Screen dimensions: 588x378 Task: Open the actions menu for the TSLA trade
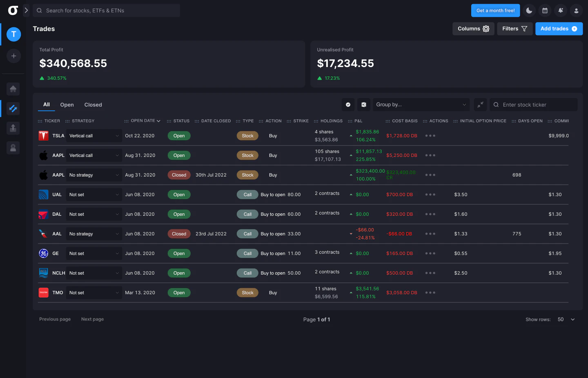(430, 135)
